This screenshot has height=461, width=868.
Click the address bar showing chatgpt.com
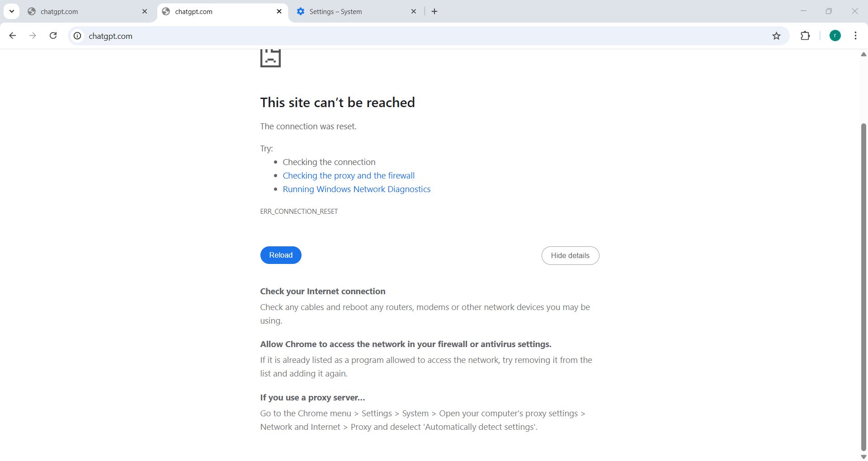click(407, 36)
